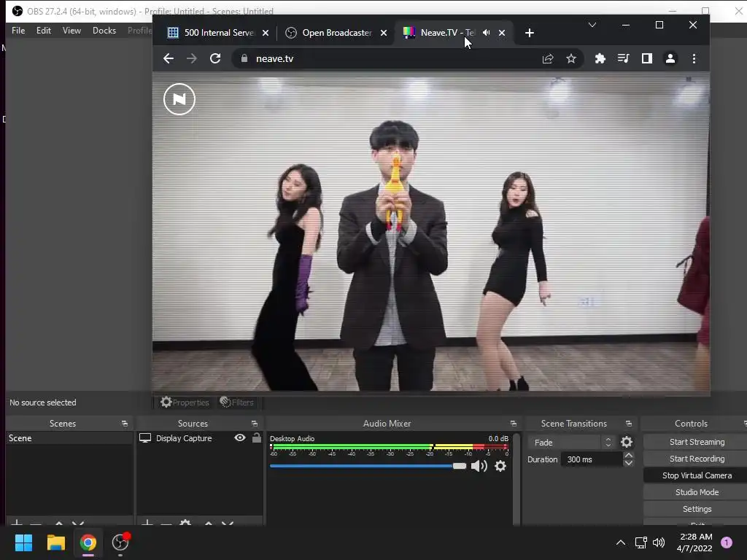Toggle Display Capture visibility eye

pyautogui.click(x=239, y=437)
